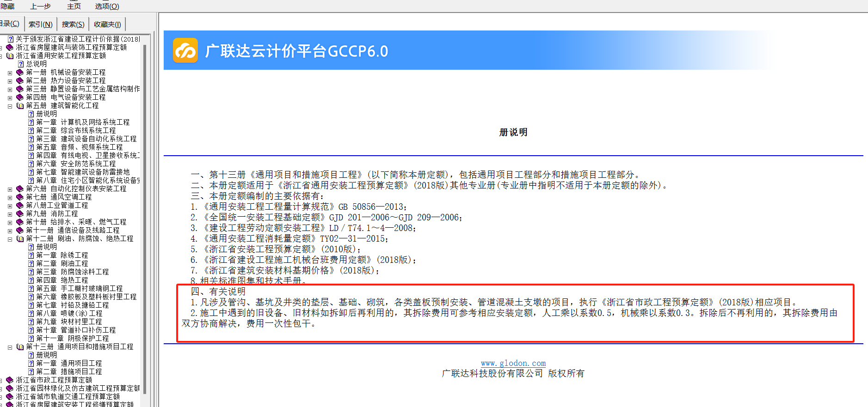868x407 pixels.
Task: Expand 第三册 静置设备 node
Action: point(10,89)
